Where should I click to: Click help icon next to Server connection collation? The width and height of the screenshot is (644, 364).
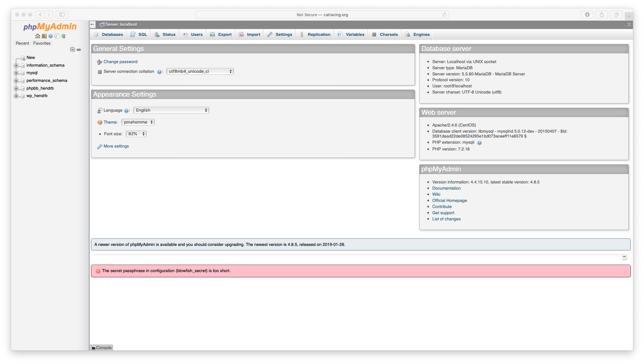pyautogui.click(x=159, y=72)
